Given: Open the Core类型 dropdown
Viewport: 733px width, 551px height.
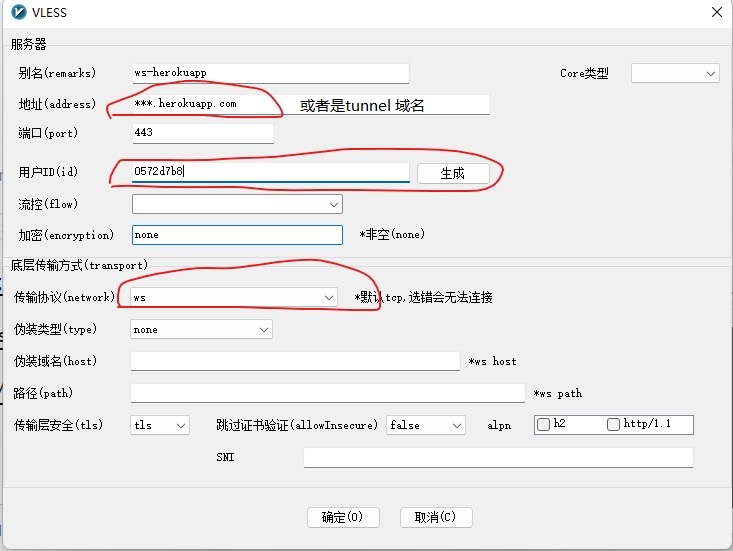Looking at the screenshot, I should coord(675,73).
